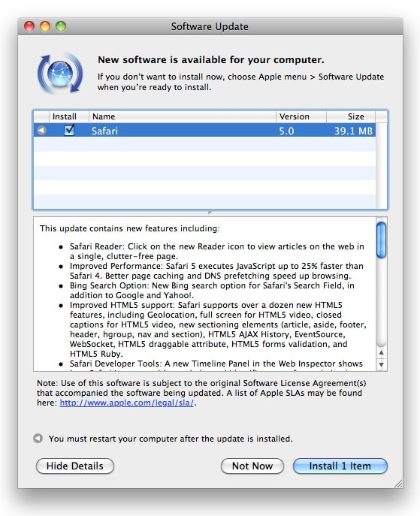Screen dimensions: 420x516
Task: Open the apple.com/legal/sla link
Action: point(127,403)
